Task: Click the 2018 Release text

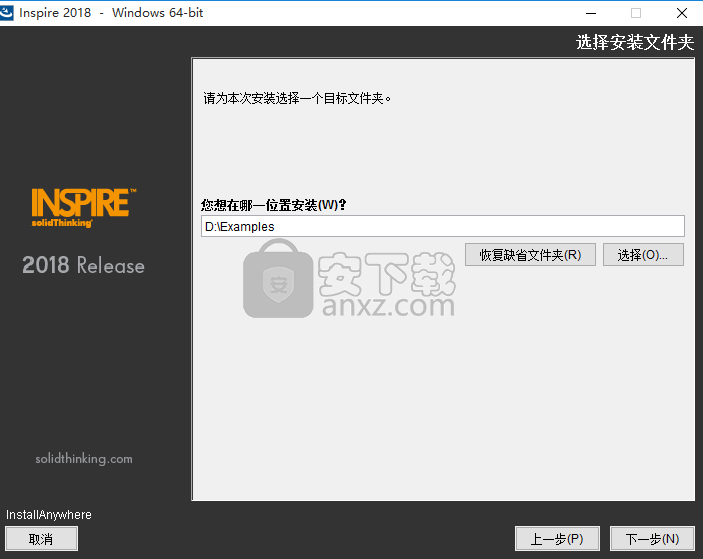Action: pos(83,265)
